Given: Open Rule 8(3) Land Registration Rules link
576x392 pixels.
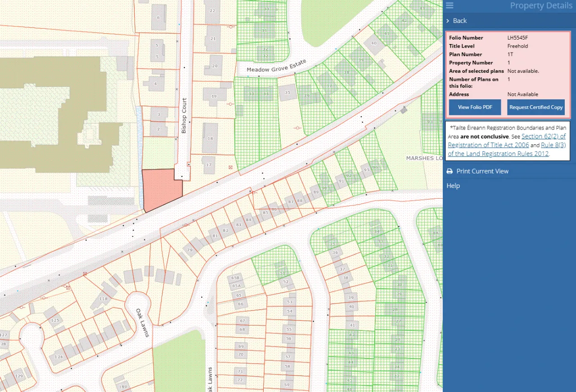Looking at the screenshot, I should click(x=498, y=153).
